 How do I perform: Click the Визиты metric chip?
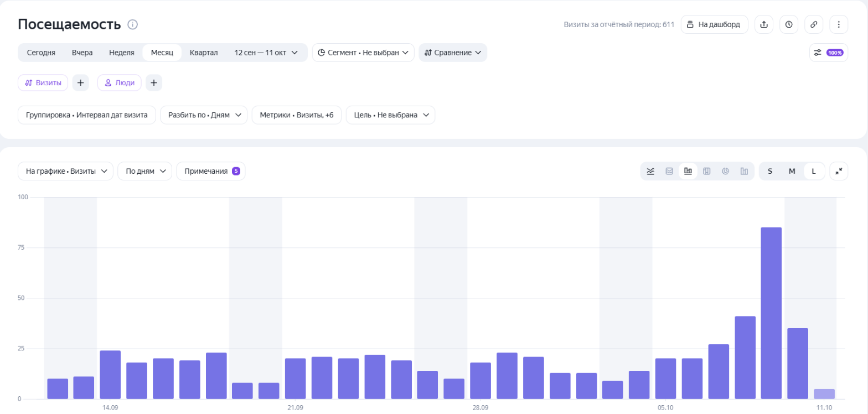click(x=43, y=82)
